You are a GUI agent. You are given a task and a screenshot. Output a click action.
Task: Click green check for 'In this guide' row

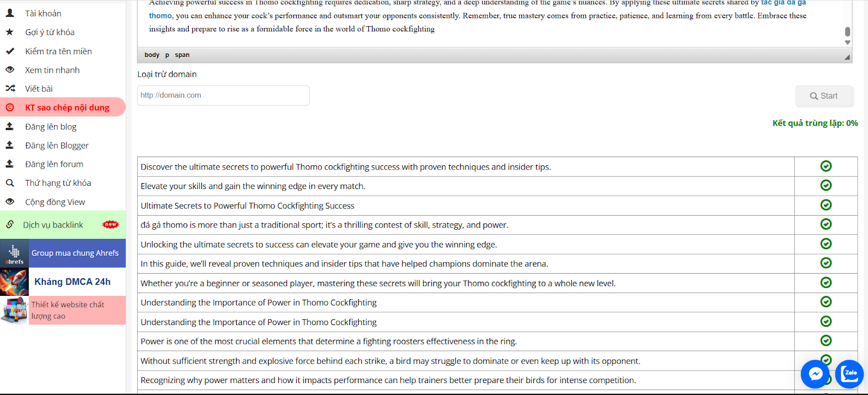(826, 263)
